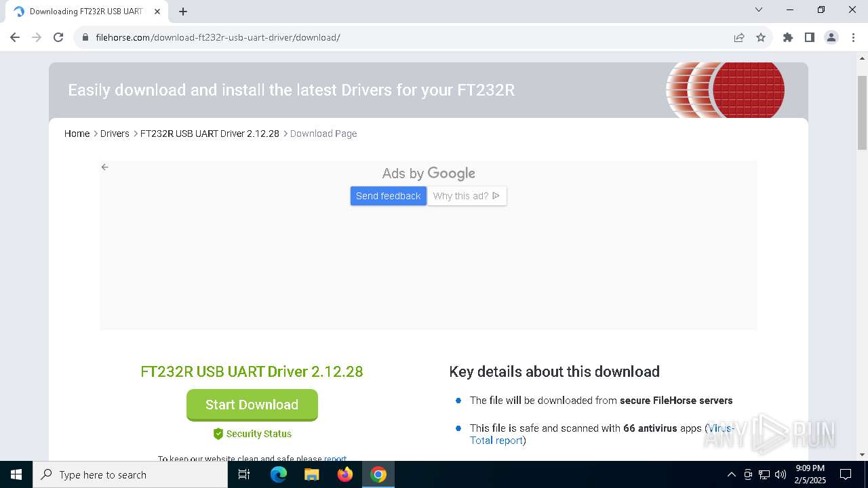Open the notification center icon
The image size is (868, 488).
click(x=846, y=474)
